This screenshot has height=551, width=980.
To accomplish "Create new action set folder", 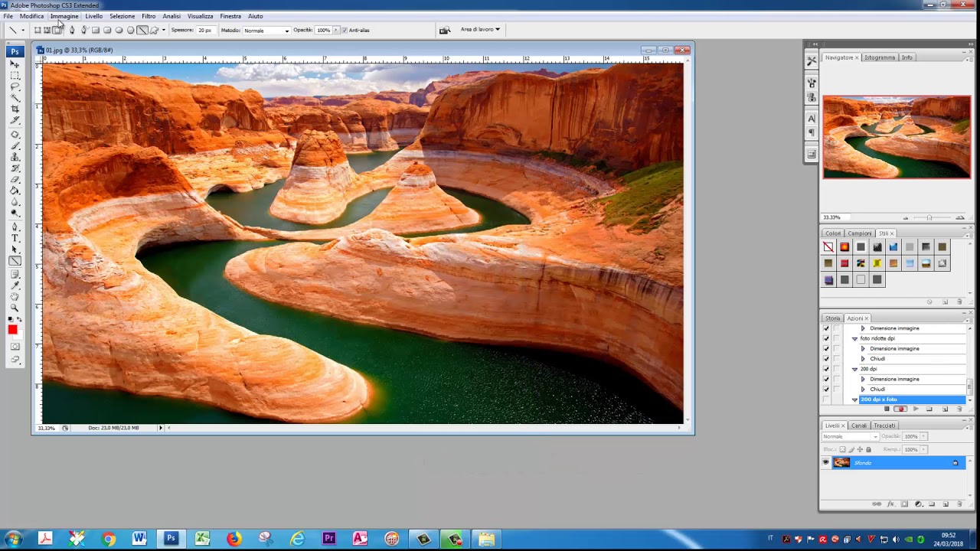I will pos(929,409).
